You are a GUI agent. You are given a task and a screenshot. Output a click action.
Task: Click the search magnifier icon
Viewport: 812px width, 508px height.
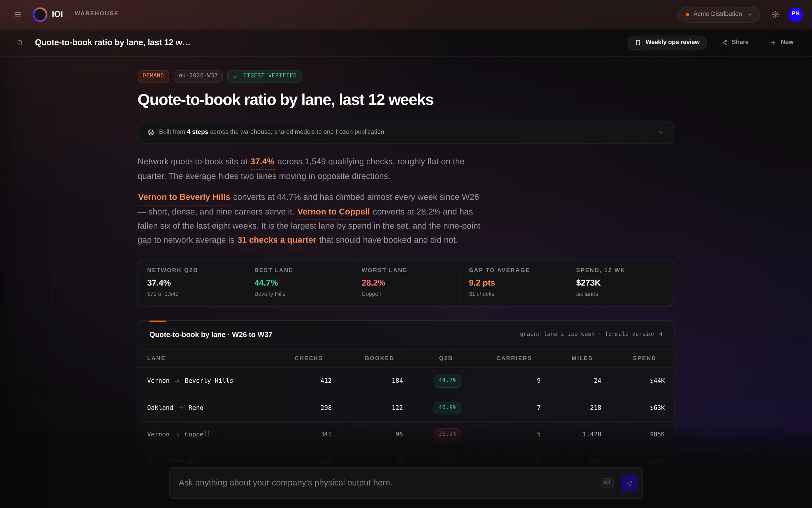[20, 43]
